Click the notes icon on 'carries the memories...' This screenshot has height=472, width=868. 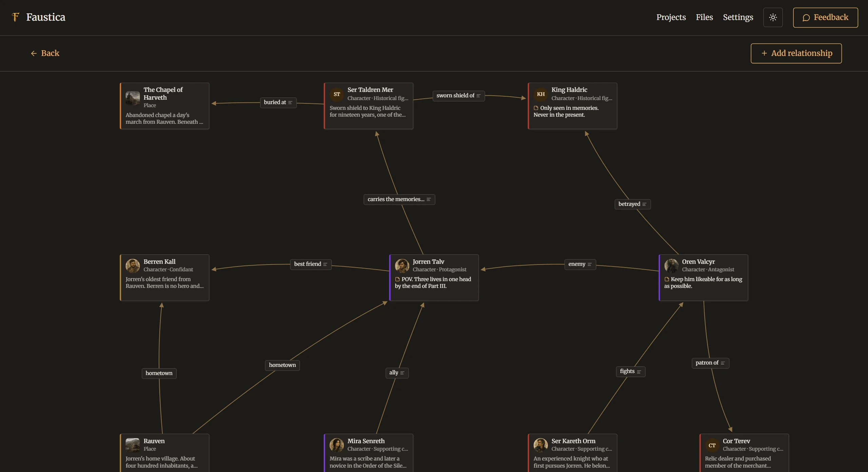tap(429, 199)
